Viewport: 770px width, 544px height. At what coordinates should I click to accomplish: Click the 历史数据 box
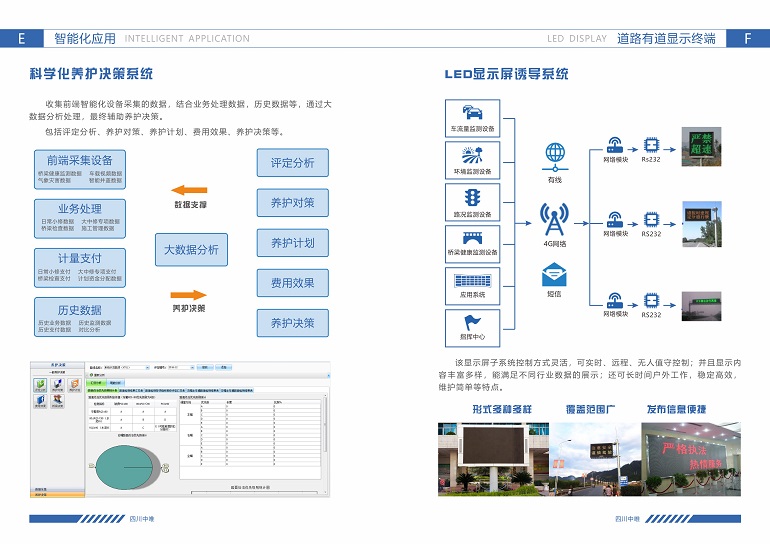(x=80, y=317)
